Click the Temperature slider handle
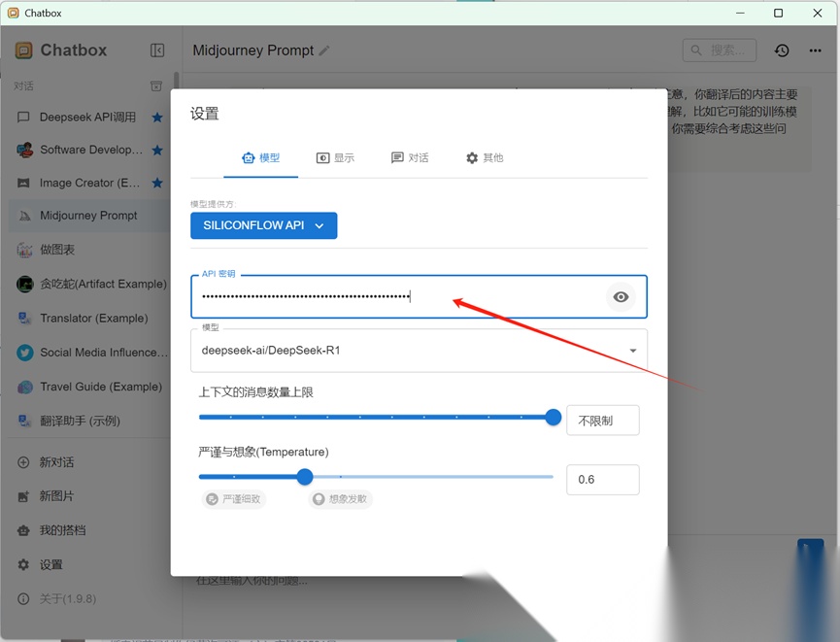This screenshot has height=642, width=840. tap(305, 477)
